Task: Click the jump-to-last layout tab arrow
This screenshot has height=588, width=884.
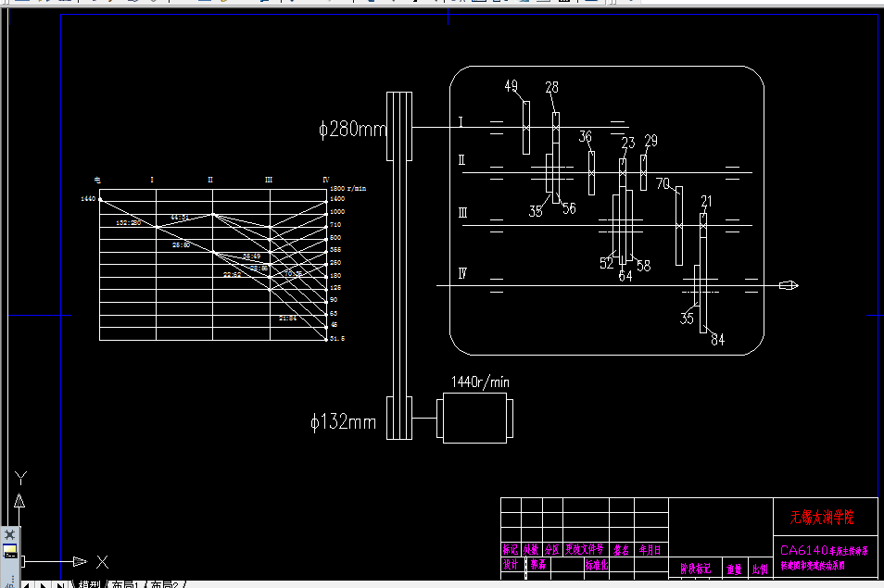Action: [x=59, y=585]
